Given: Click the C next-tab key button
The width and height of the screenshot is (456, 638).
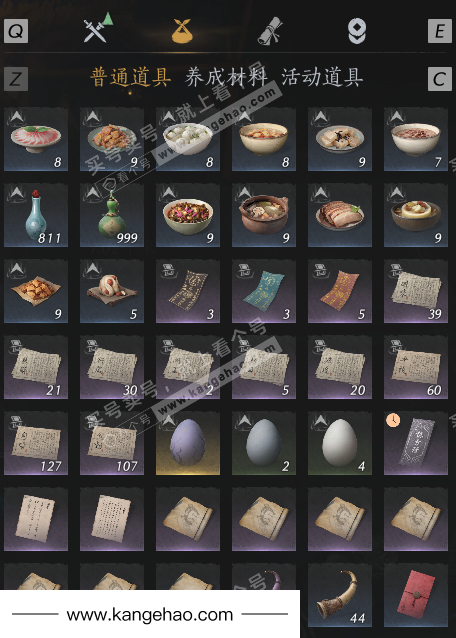Looking at the screenshot, I should pyautogui.click(x=440, y=79).
